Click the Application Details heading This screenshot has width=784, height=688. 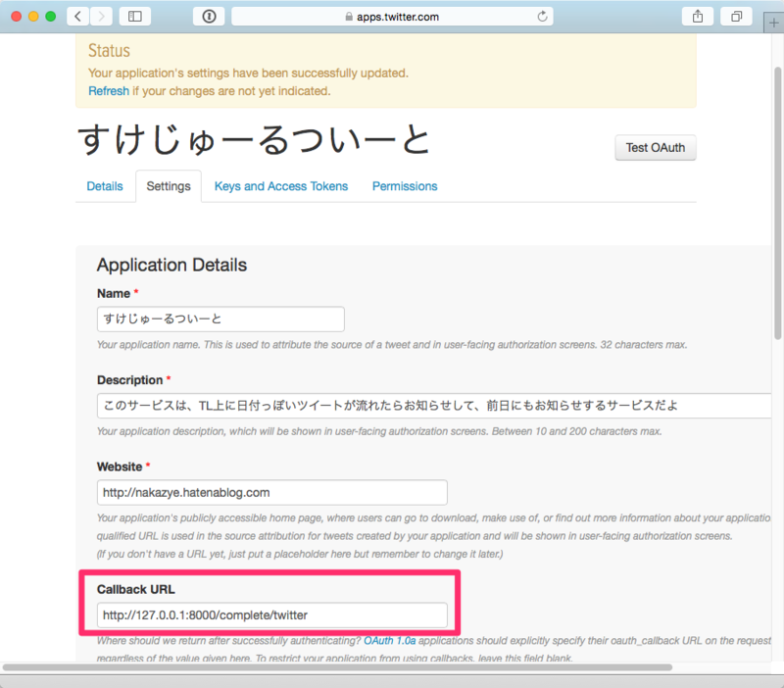pyautogui.click(x=171, y=265)
